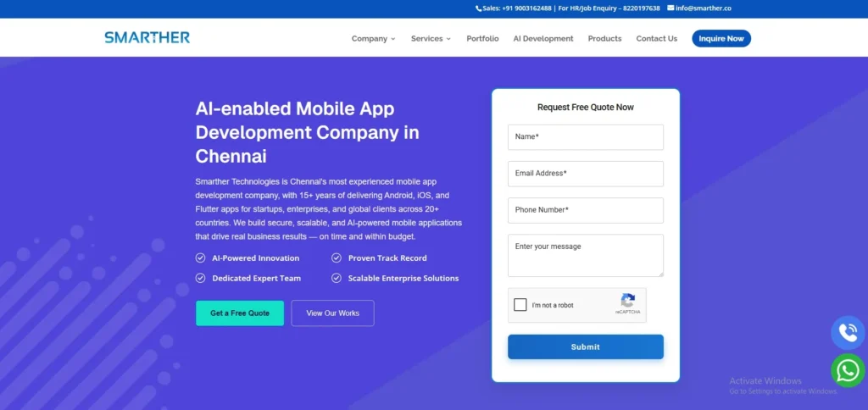Click the floating phone call icon
The width and height of the screenshot is (868, 410).
[x=848, y=333]
